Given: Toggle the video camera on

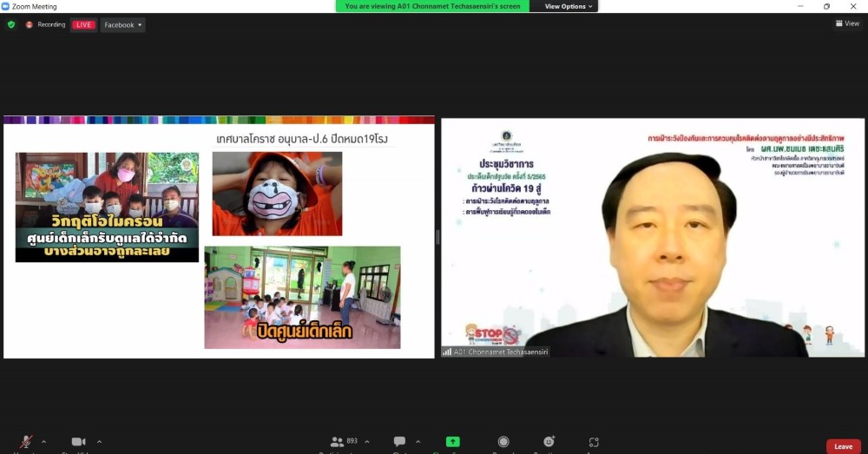Looking at the screenshot, I should (78, 443).
